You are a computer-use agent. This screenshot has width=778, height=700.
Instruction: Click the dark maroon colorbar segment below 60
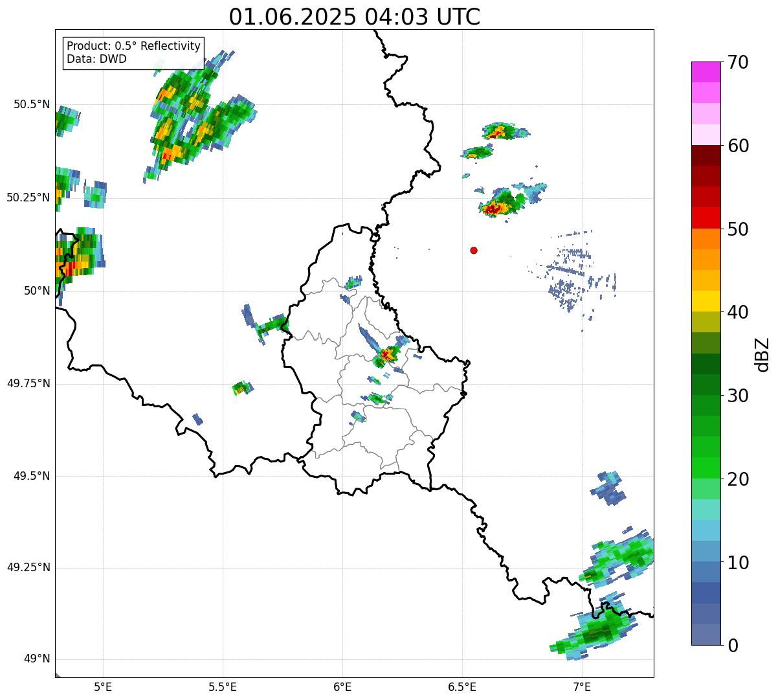(x=706, y=155)
